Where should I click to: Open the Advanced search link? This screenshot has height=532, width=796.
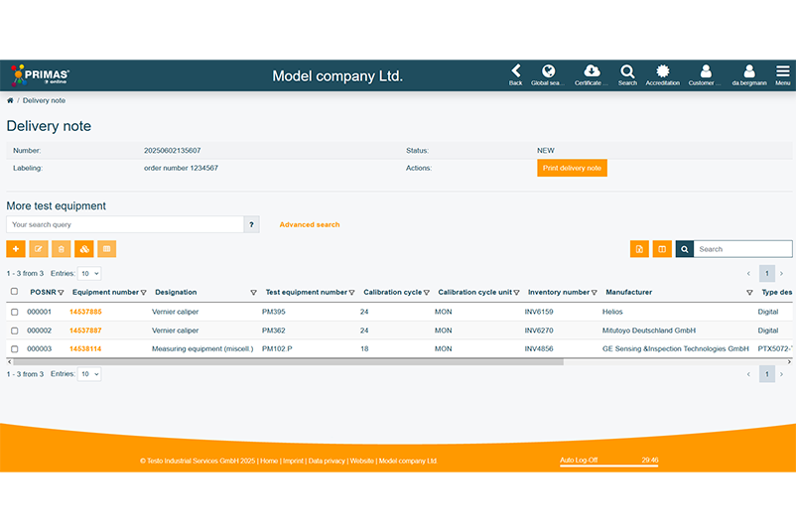pyautogui.click(x=310, y=224)
